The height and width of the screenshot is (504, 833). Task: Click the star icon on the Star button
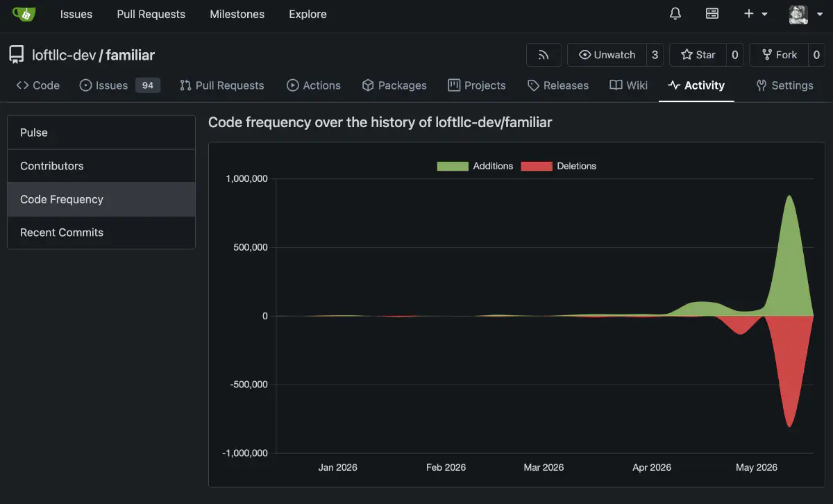pos(687,55)
